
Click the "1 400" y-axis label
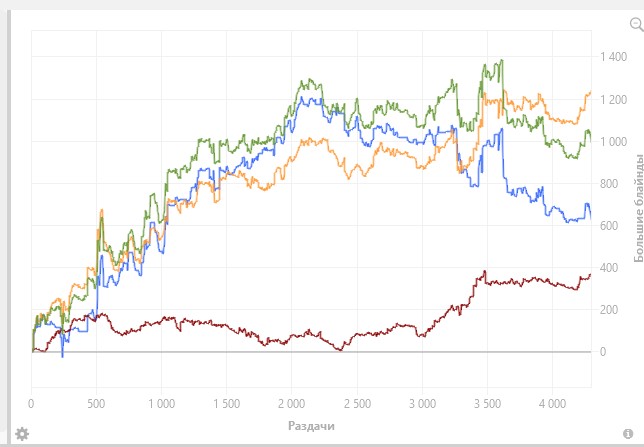coord(614,57)
